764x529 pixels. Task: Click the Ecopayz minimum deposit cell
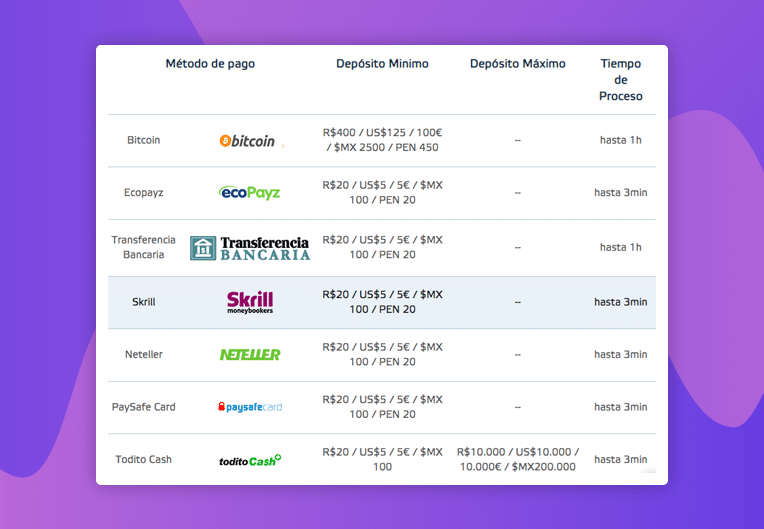click(x=382, y=192)
